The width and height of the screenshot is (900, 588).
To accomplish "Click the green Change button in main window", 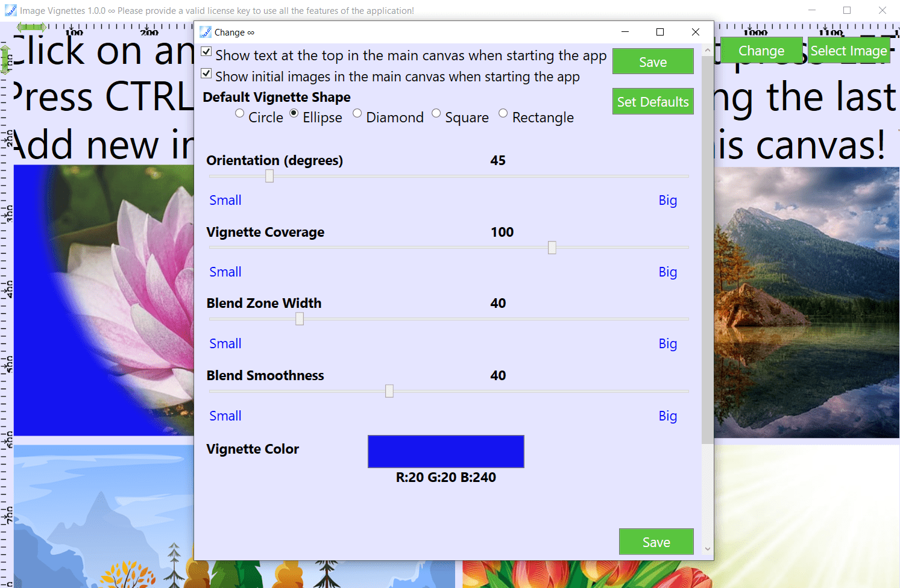I will (761, 51).
